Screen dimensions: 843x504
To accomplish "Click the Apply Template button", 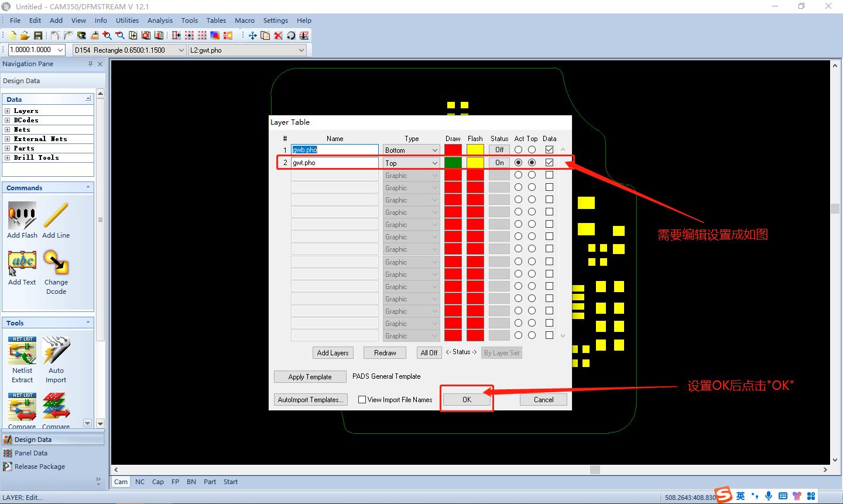I will [x=310, y=377].
